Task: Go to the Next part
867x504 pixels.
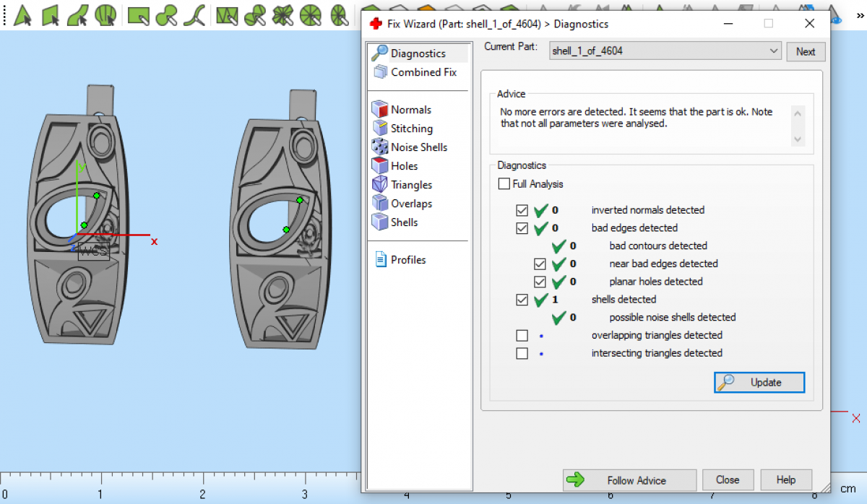Action: [806, 51]
